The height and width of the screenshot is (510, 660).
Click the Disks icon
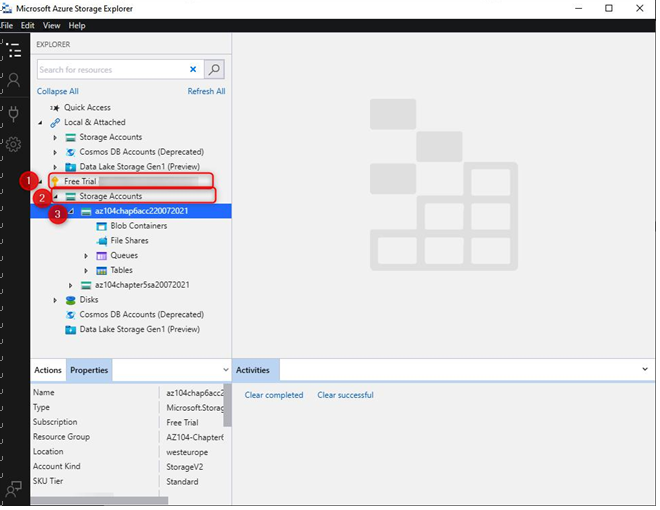71,300
